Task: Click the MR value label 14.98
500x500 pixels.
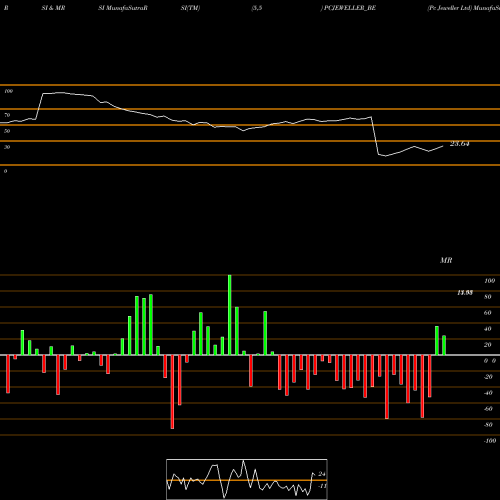Action: tap(465, 293)
